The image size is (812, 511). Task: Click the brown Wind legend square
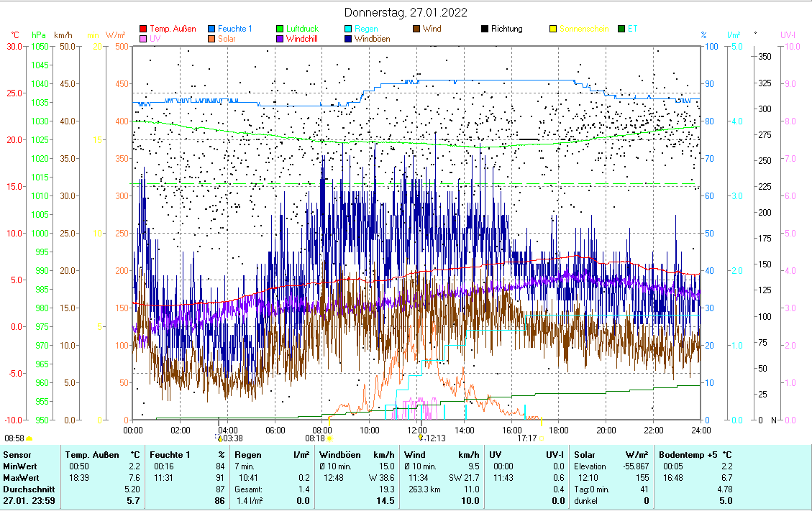coord(417,29)
